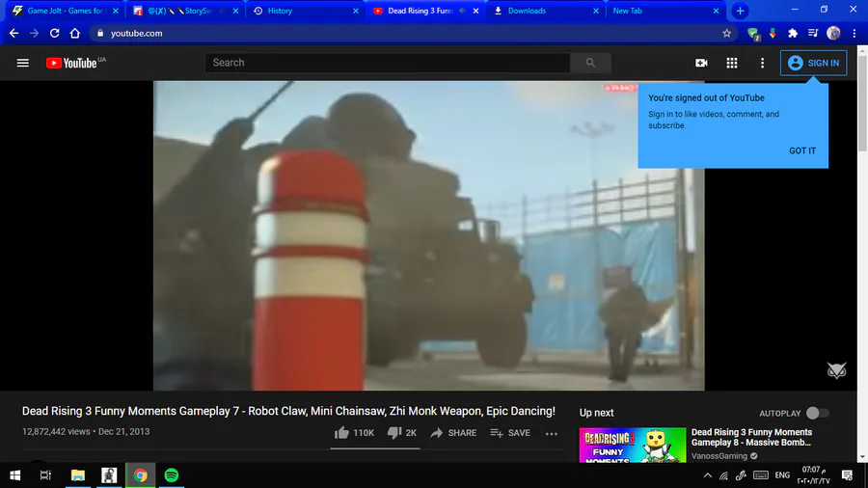This screenshot has width=868, height=488.
Task: Open the Extensions puzzle icon
Action: [x=793, y=33]
